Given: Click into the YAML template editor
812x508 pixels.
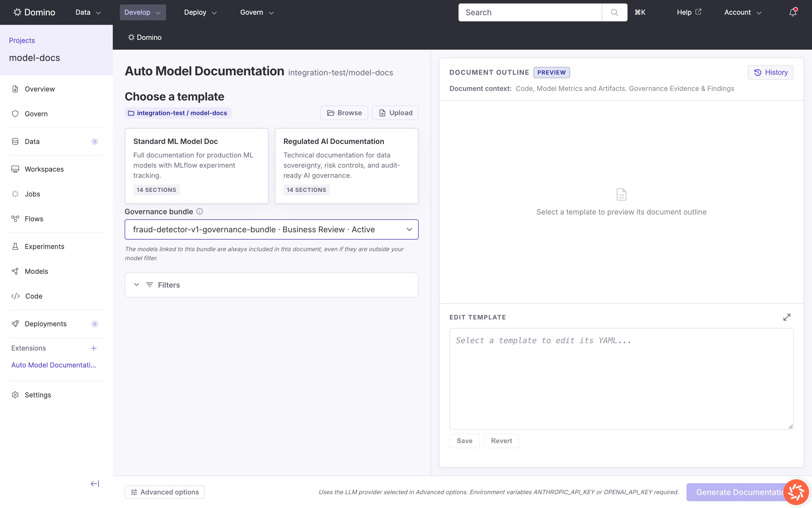Looking at the screenshot, I should pos(621,379).
